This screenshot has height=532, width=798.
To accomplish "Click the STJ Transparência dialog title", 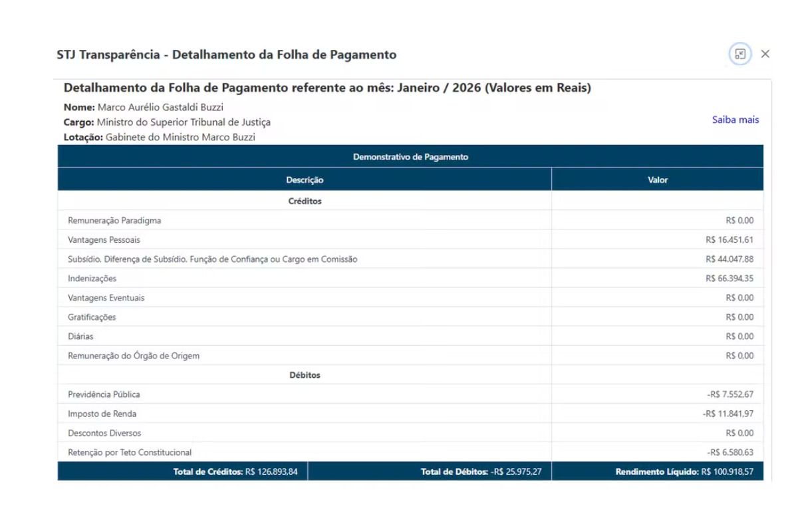I will pos(227,55).
